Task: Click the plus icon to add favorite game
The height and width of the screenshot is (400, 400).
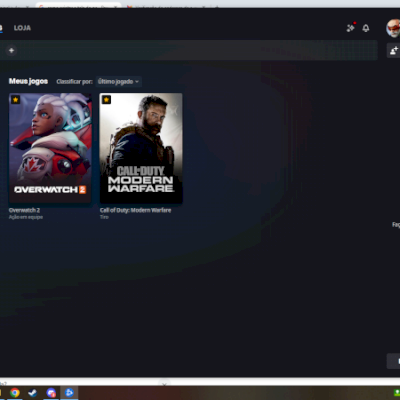Action: [x=11, y=50]
